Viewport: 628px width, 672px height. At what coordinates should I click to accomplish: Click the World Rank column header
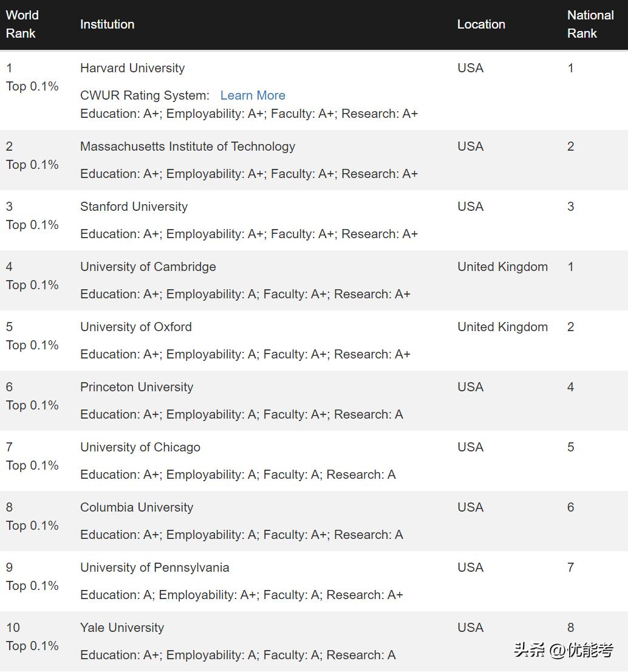tap(22, 24)
